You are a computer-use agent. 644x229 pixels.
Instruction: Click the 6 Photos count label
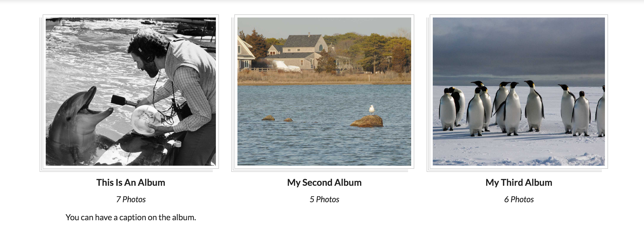[x=519, y=199]
